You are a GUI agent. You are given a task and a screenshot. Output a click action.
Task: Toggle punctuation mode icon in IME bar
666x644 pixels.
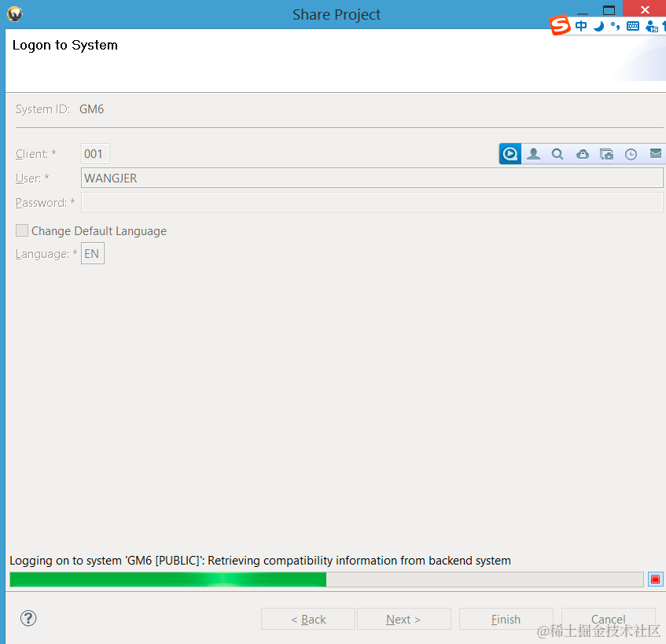pyautogui.click(x=615, y=26)
